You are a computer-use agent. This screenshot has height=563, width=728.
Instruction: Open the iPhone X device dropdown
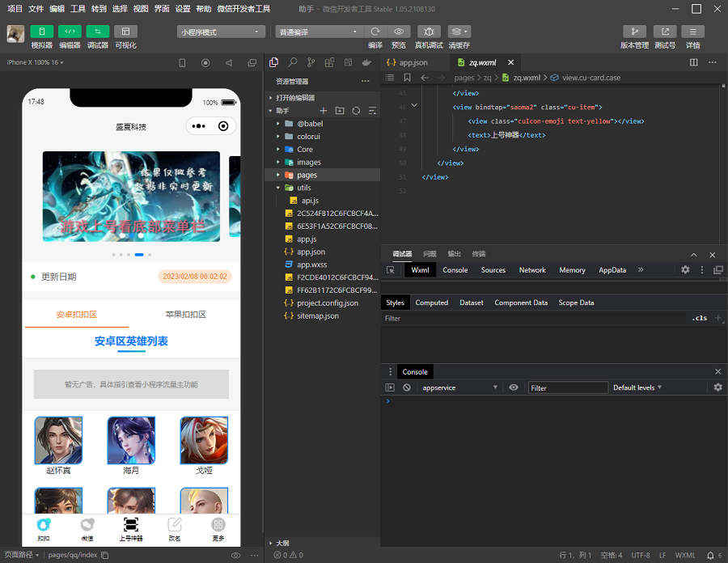click(x=35, y=62)
